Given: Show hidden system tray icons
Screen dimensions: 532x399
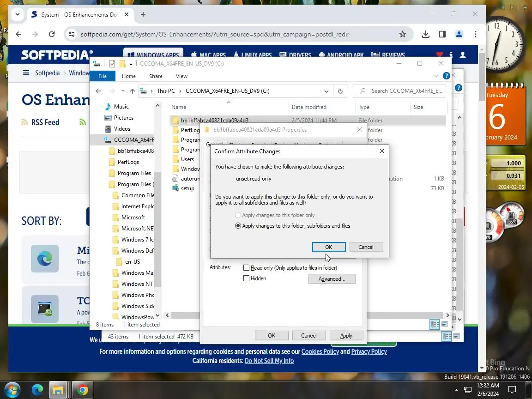Looking at the screenshot, I should click(x=456, y=390).
